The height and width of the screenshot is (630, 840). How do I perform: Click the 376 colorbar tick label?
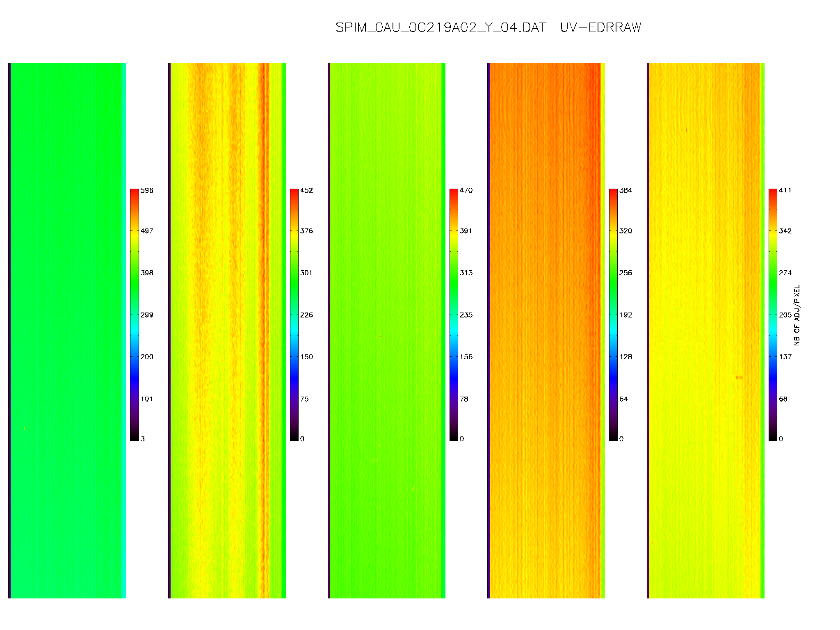[x=306, y=231]
